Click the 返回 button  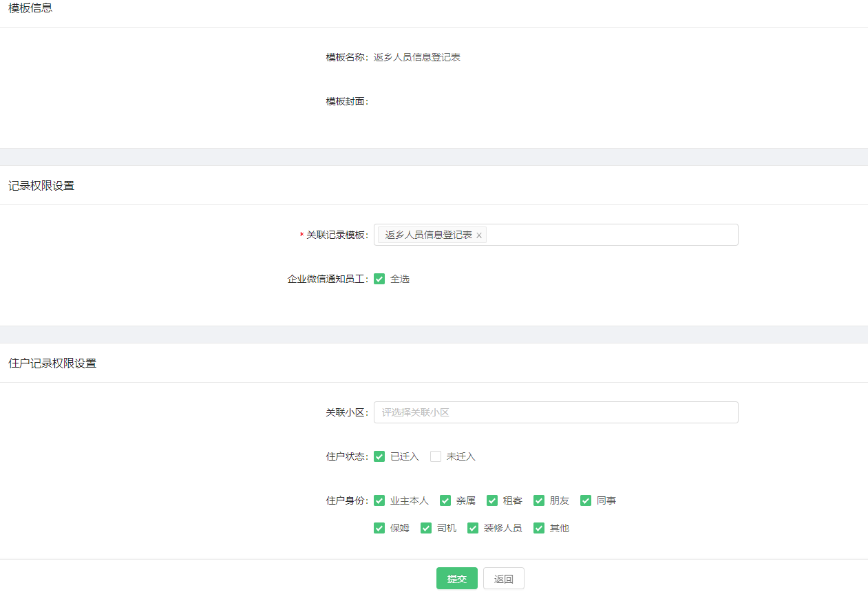(x=504, y=578)
